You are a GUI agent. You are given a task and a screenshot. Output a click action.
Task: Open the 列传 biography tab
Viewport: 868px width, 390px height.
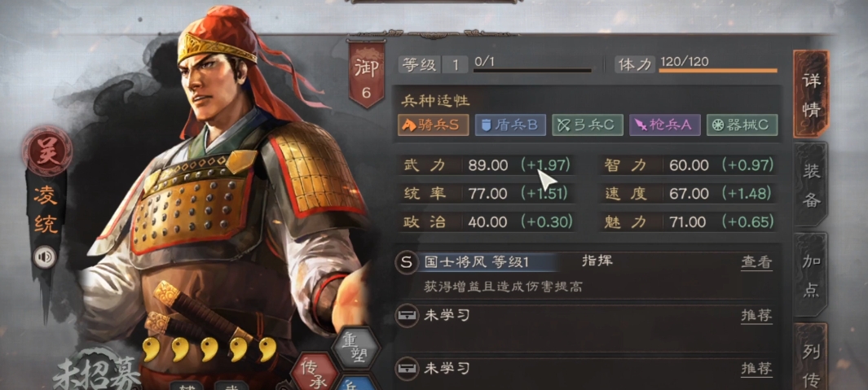(811, 357)
